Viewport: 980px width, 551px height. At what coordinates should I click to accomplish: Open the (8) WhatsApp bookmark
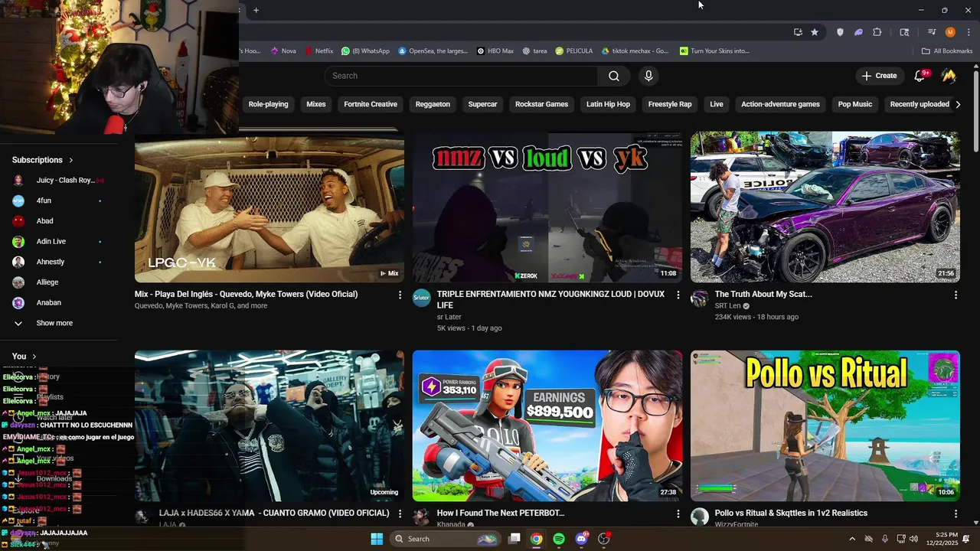point(365,51)
